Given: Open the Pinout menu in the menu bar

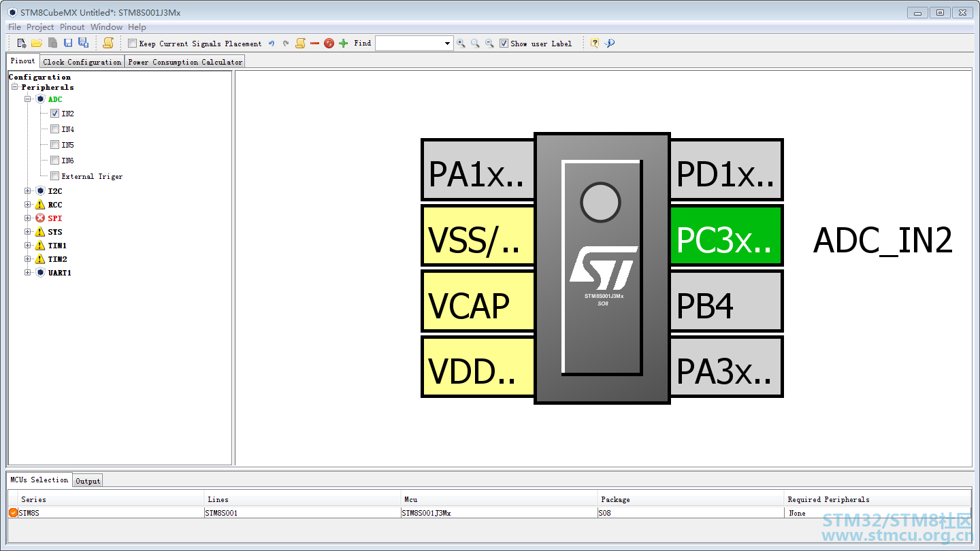Looking at the screenshot, I should click(x=72, y=27).
